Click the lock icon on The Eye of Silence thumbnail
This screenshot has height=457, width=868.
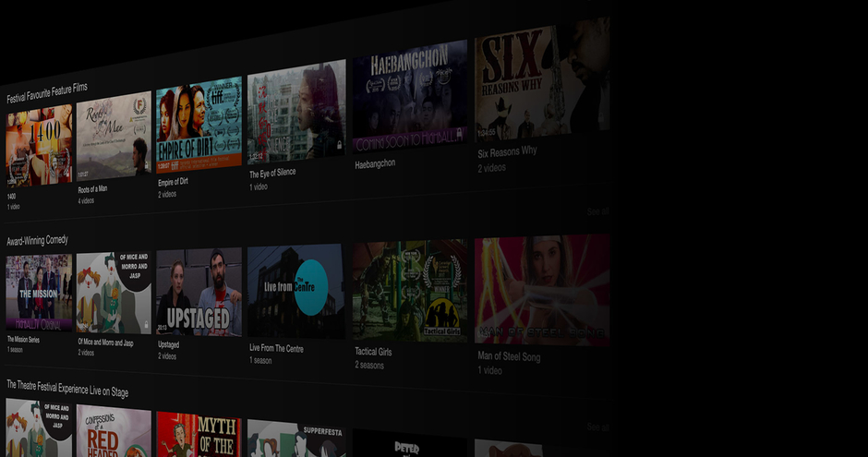pos(339,145)
